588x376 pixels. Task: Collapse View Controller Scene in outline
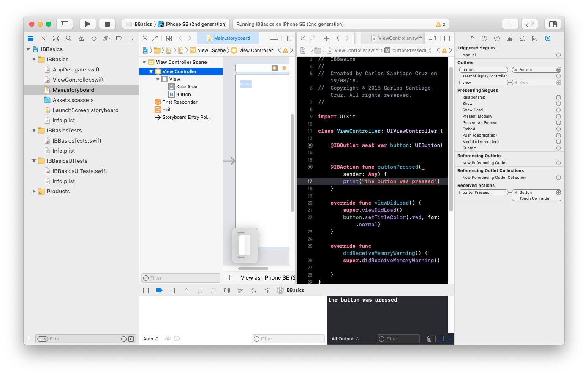(x=144, y=62)
